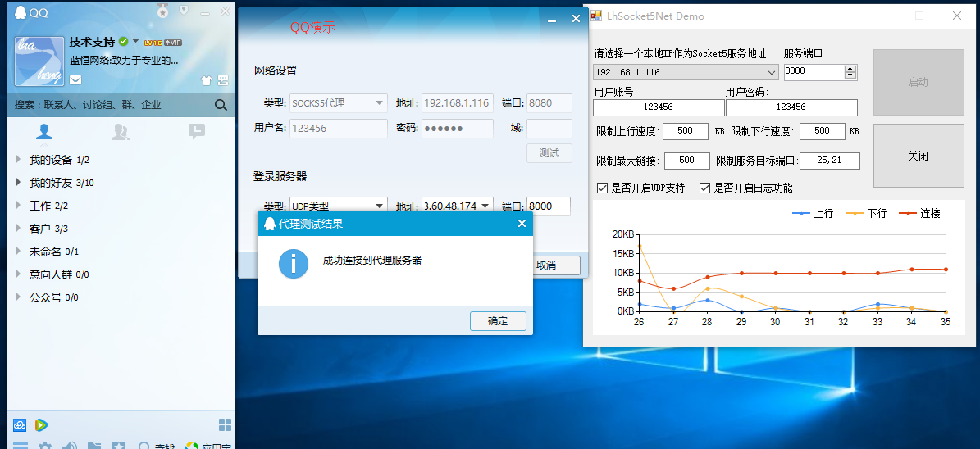Click the blue info icon in test result
Viewport: 980px width, 449px height.
(294, 264)
